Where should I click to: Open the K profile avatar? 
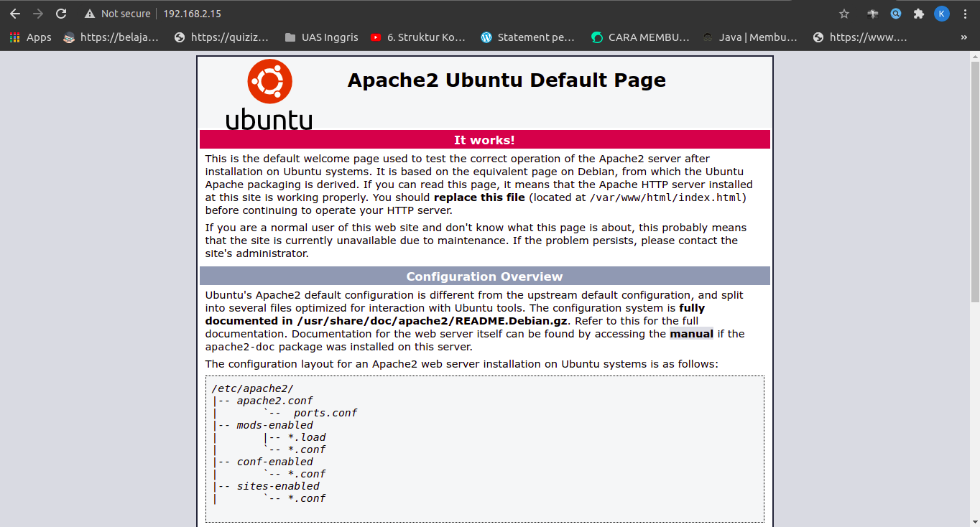(942, 14)
